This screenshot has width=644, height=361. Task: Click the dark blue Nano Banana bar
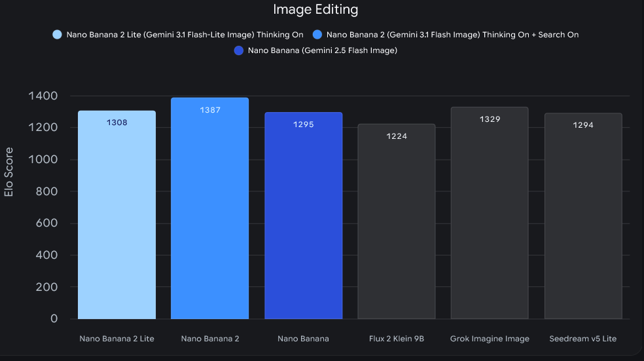pos(304,216)
